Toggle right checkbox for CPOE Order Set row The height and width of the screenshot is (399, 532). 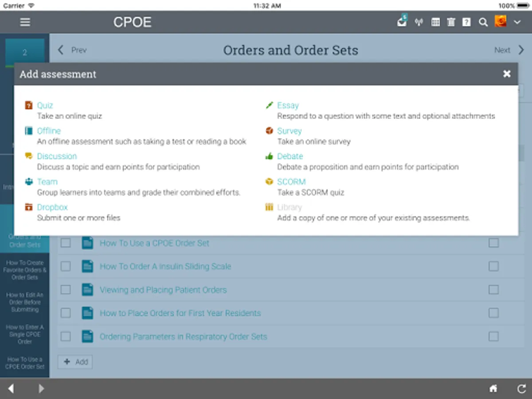493,243
